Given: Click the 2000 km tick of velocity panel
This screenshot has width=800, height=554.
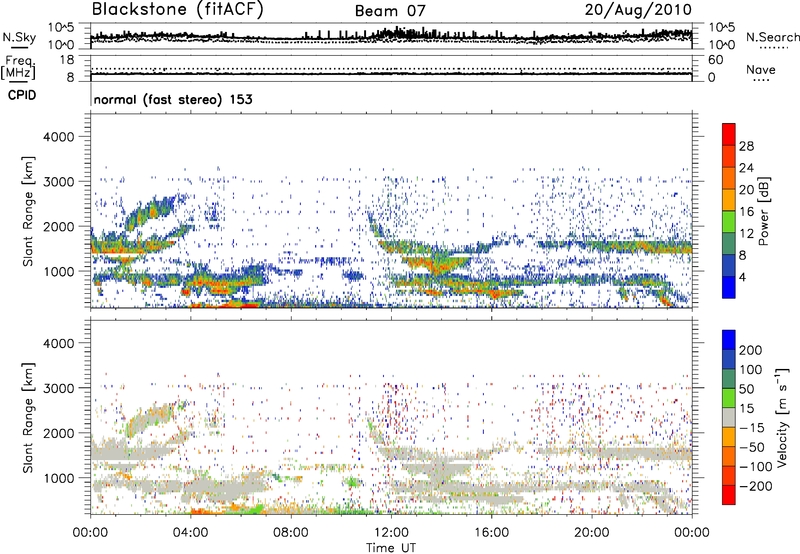Looking at the screenshot, I should tap(58, 433).
